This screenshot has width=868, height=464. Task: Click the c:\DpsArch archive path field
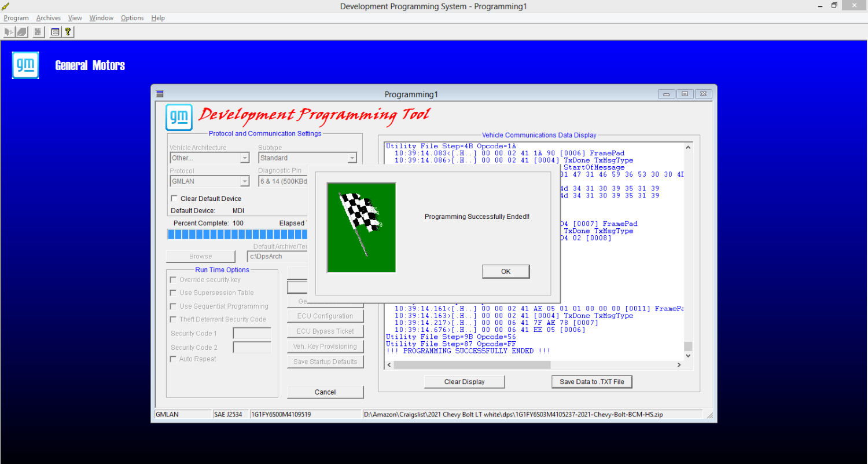277,257
